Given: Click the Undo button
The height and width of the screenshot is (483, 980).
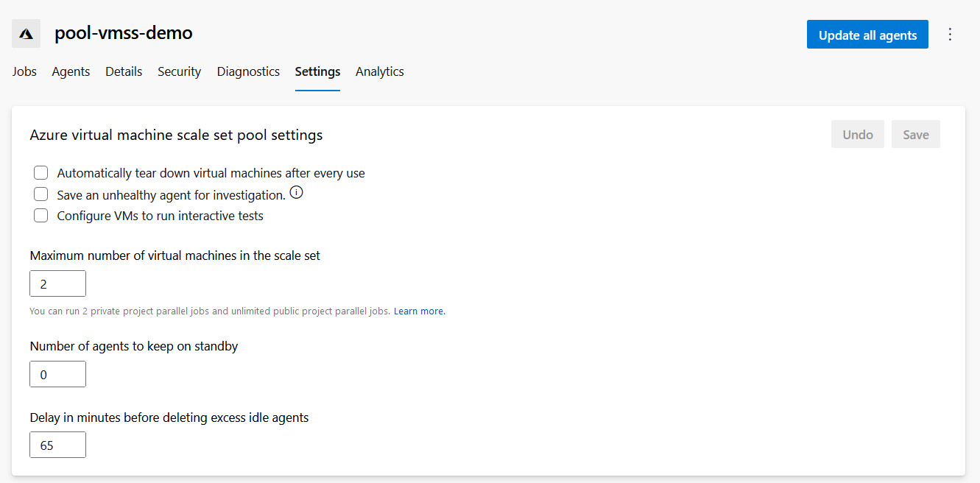Looking at the screenshot, I should tap(858, 134).
